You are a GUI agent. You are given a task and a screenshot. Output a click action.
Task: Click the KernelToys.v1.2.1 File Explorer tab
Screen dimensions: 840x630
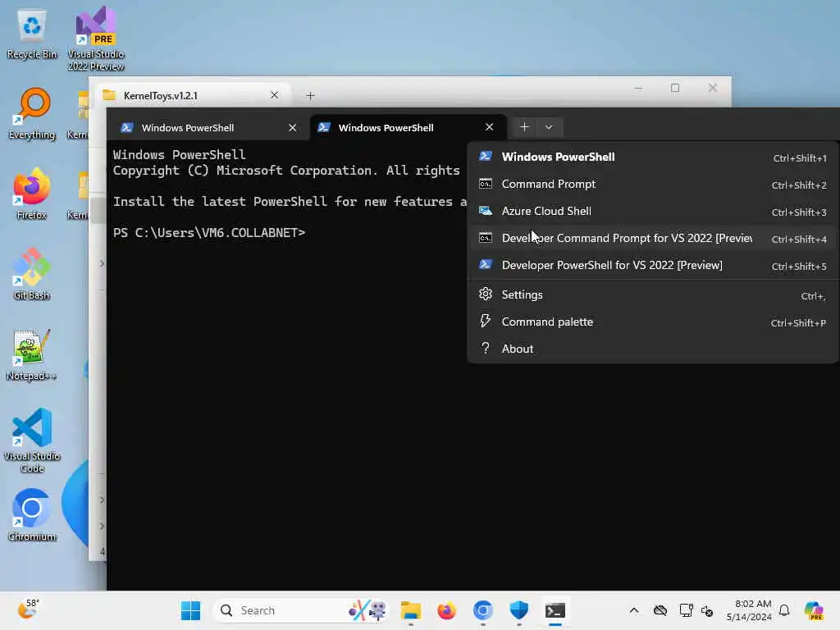(193, 95)
